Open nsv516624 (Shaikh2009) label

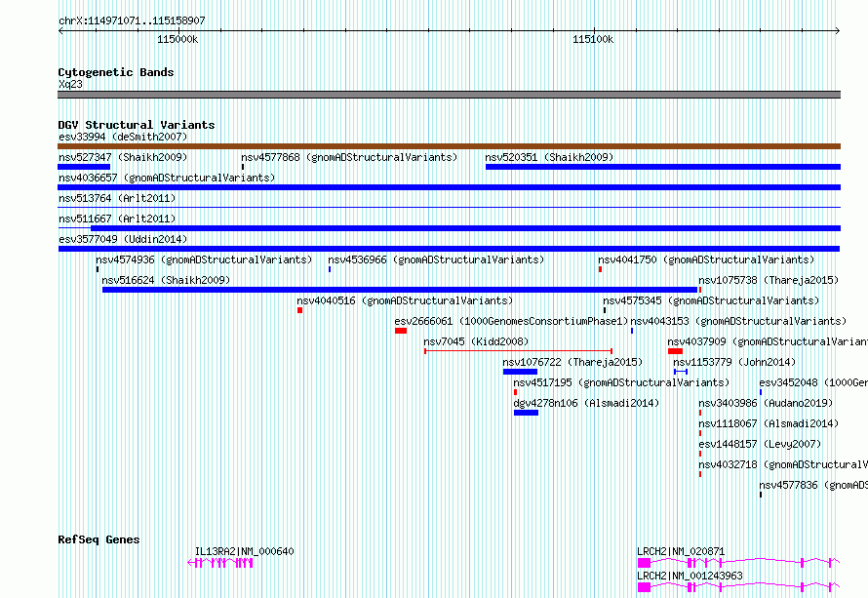pos(166,280)
